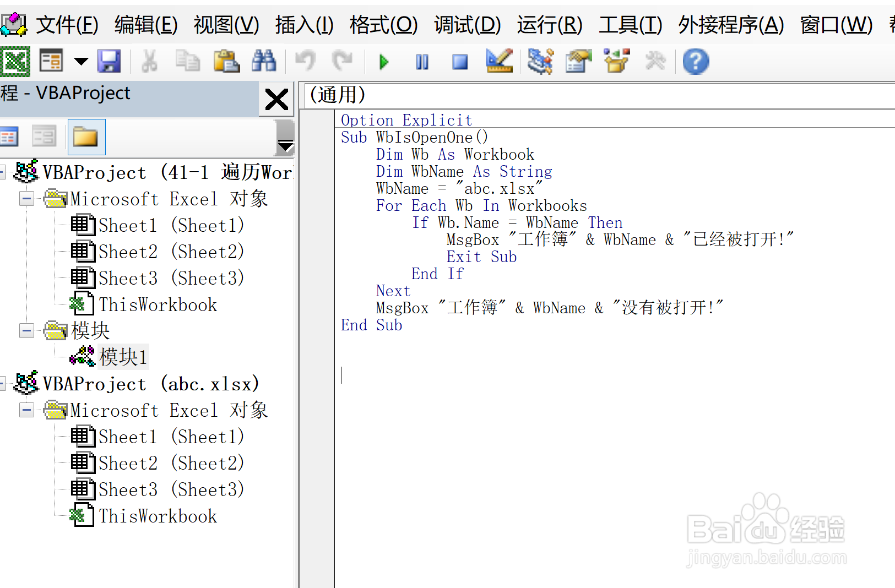Collapse abc.xlsx Microsoft Excel 对象 folder

[x=26, y=410]
